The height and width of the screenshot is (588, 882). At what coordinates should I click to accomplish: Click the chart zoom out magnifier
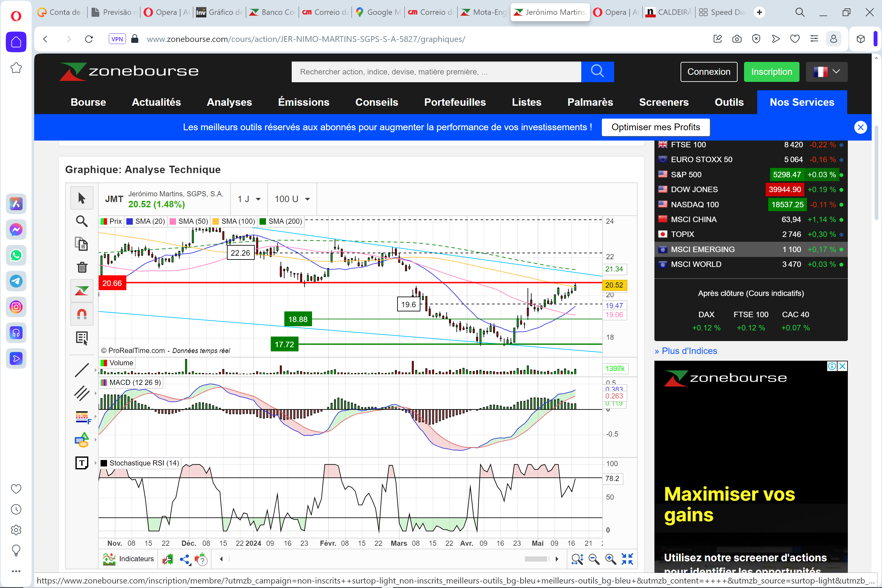point(593,559)
